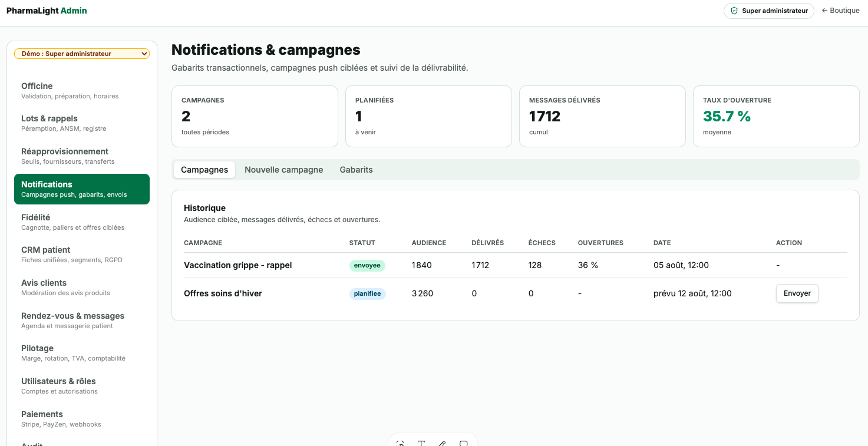Open the Nouvelle campagne tab
This screenshot has height=446, width=868.
(284, 170)
